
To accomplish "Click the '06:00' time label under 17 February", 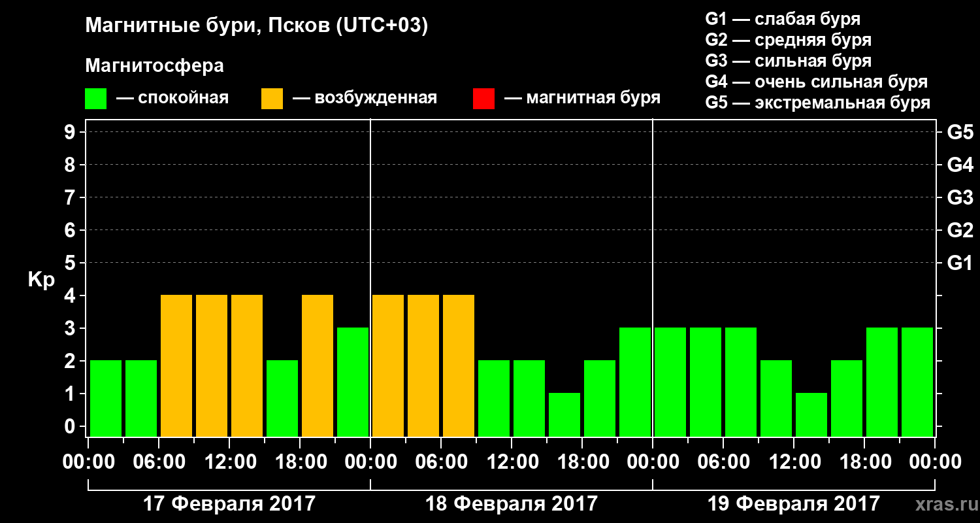I will pos(159,462).
